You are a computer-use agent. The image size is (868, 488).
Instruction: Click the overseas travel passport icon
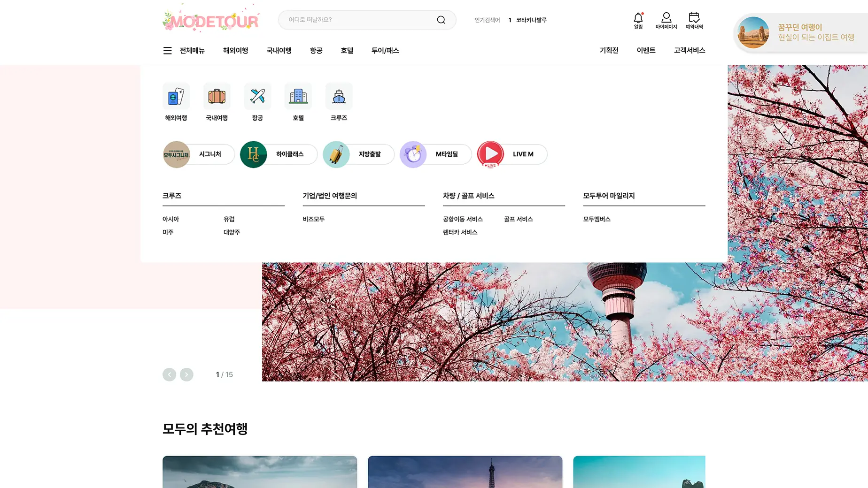click(x=176, y=97)
